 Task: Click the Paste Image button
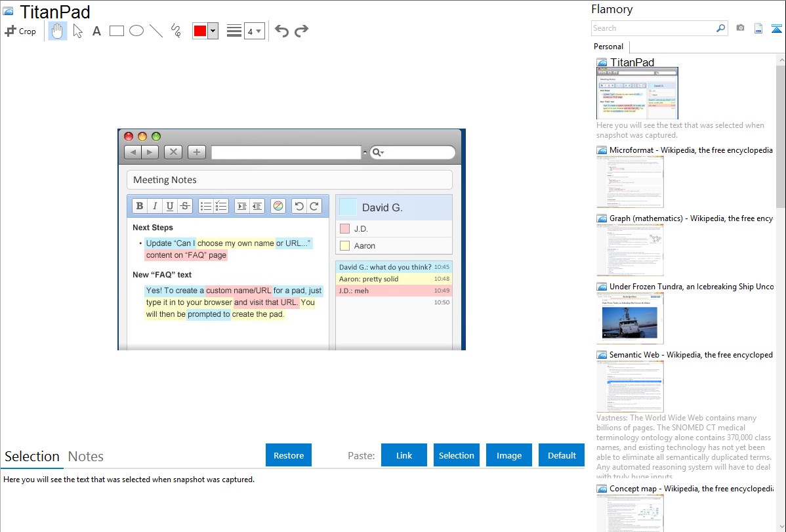click(509, 455)
